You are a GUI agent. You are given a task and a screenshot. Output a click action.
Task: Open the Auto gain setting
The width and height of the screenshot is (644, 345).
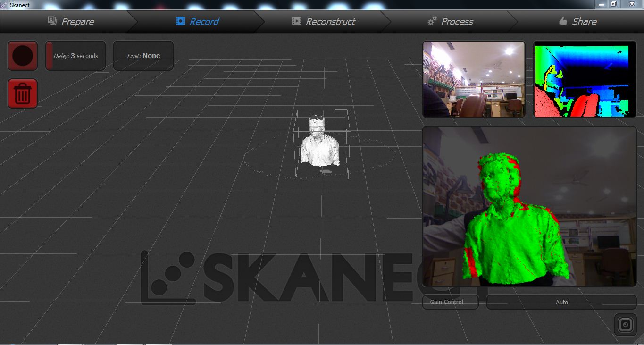pyautogui.click(x=561, y=302)
